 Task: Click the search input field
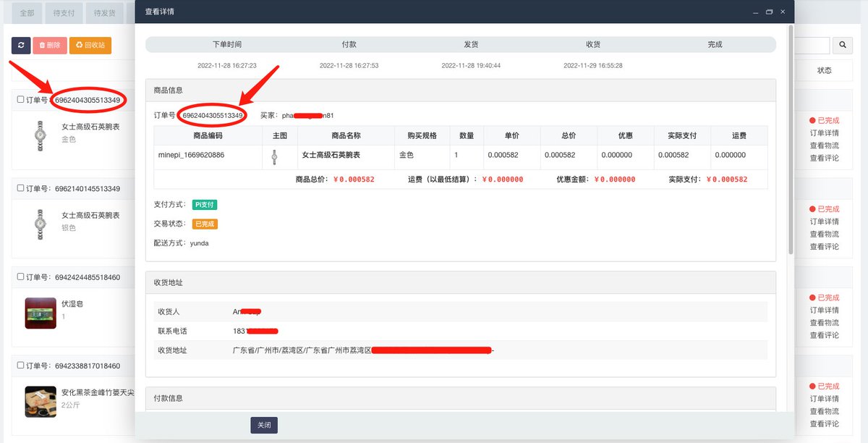(812, 45)
